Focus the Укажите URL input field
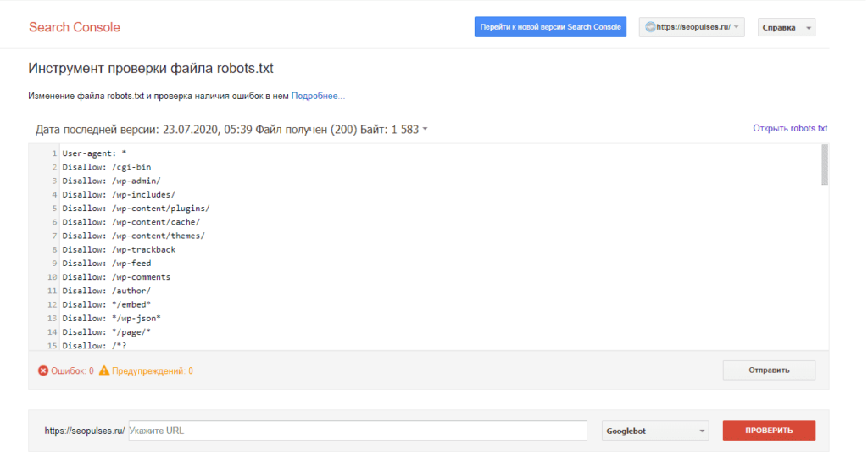Viewport: 868px width, 473px height. (357, 431)
